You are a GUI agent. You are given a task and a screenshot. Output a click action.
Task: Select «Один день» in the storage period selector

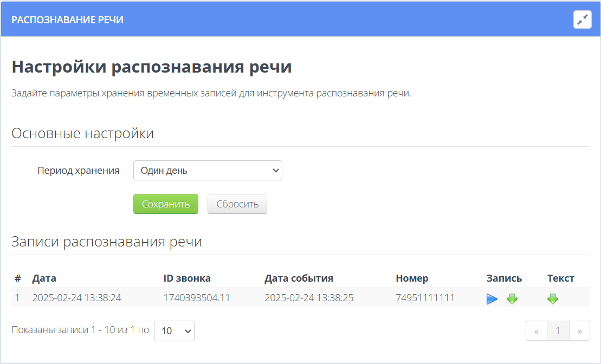click(208, 170)
